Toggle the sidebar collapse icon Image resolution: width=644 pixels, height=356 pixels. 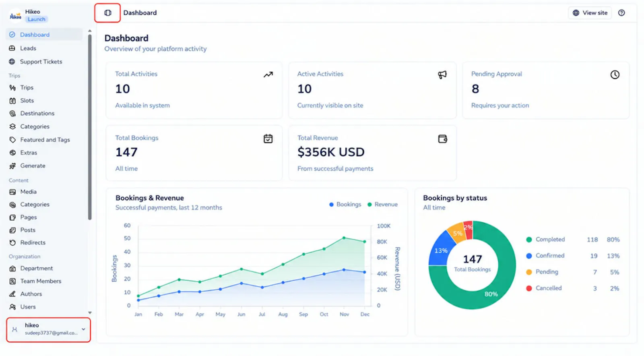point(108,13)
